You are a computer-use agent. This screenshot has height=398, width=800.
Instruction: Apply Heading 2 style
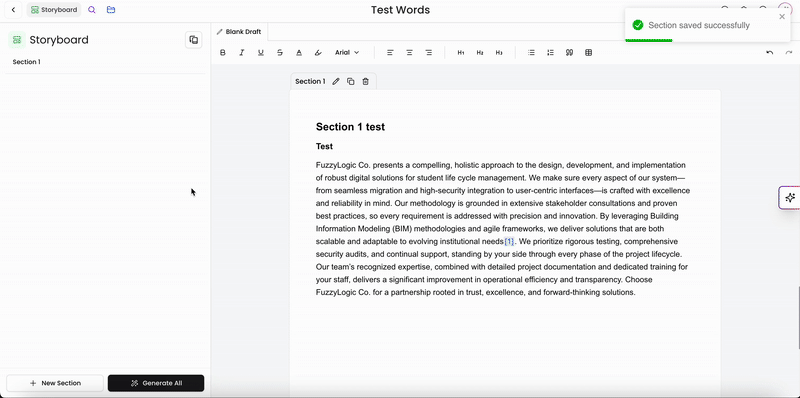pos(480,53)
